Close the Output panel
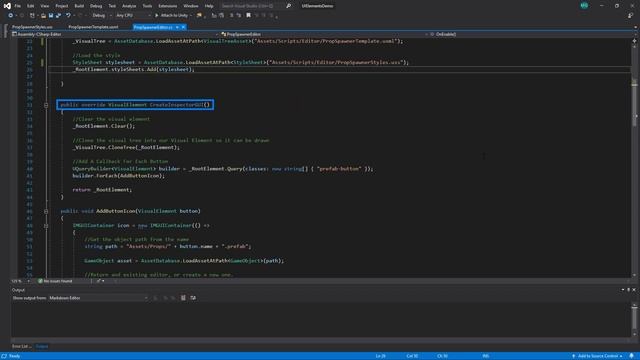This screenshot has width=640, height=360. tap(634, 290)
